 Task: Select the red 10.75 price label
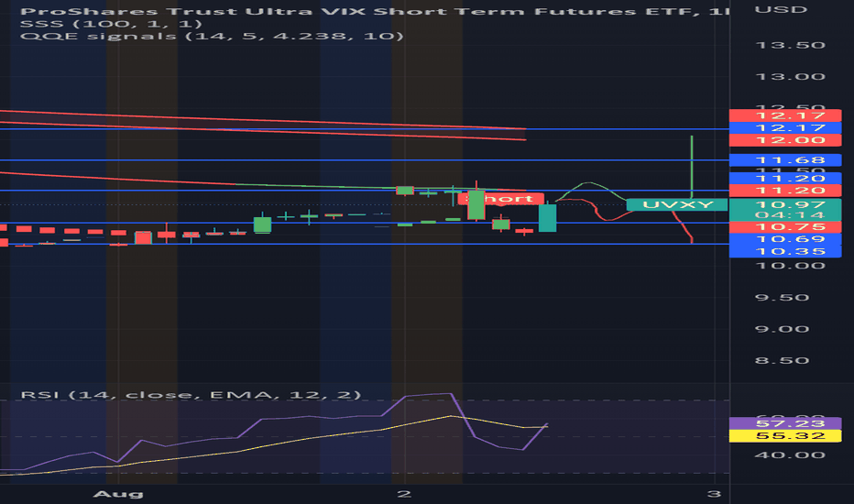(785, 226)
